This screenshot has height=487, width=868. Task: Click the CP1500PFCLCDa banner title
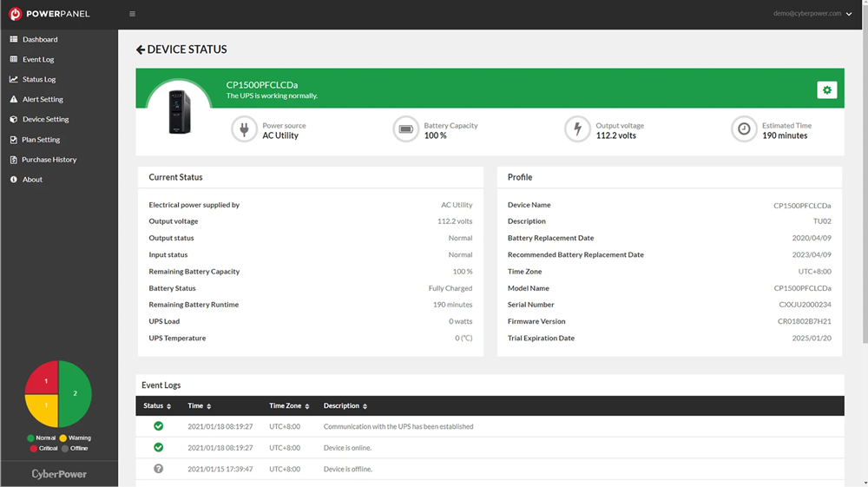point(262,85)
